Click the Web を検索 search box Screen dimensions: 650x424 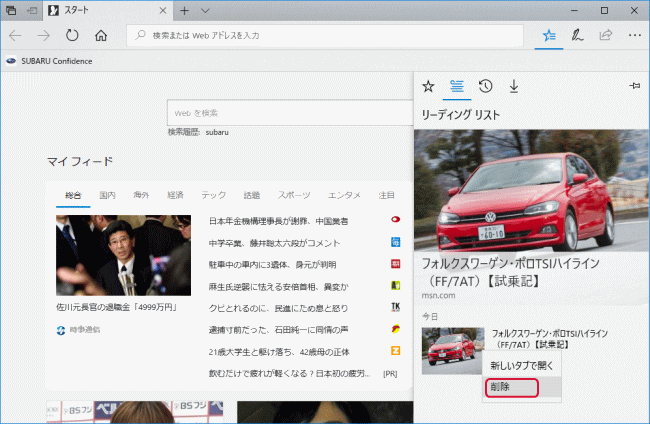[290, 113]
